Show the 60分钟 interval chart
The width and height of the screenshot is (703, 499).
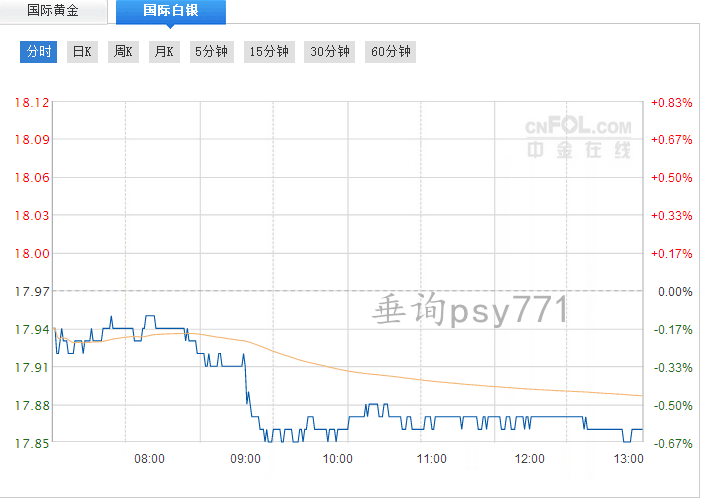tap(391, 52)
